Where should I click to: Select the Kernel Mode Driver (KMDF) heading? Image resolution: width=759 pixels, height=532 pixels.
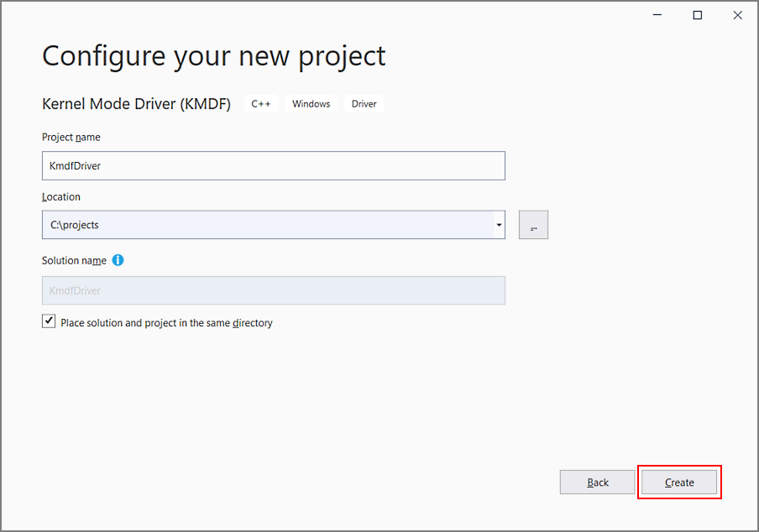[x=136, y=103]
